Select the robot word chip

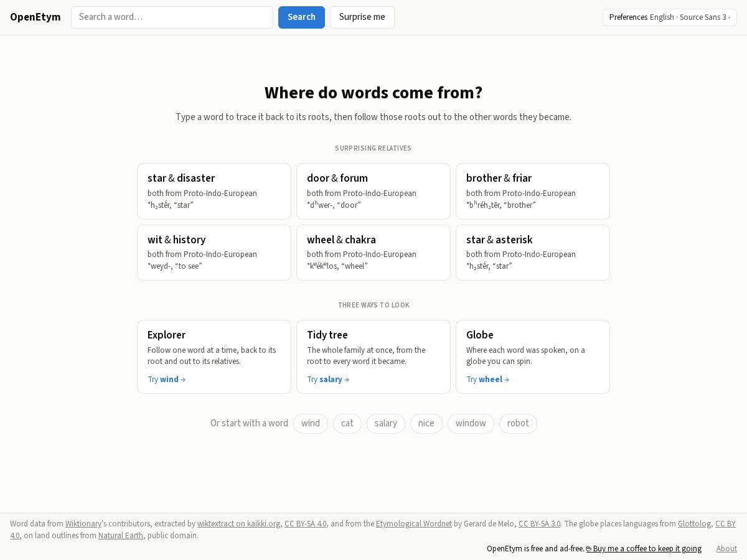[x=518, y=424]
